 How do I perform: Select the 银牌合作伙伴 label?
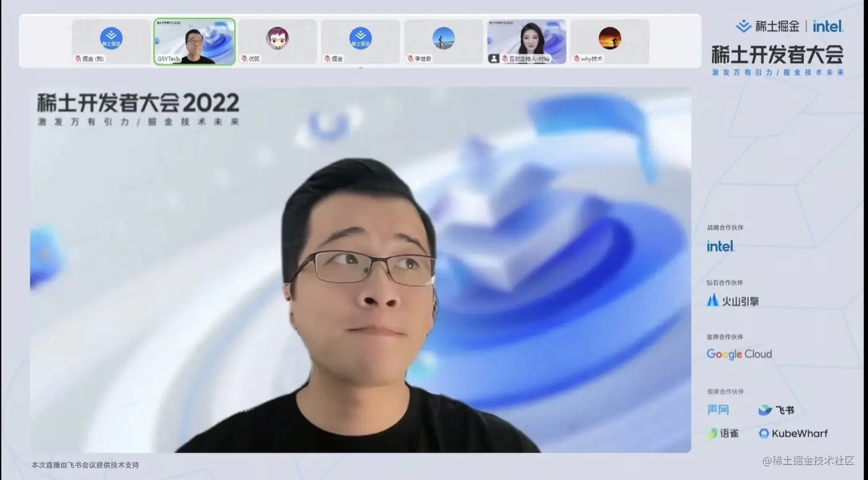pyautogui.click(x=725, y=392)
